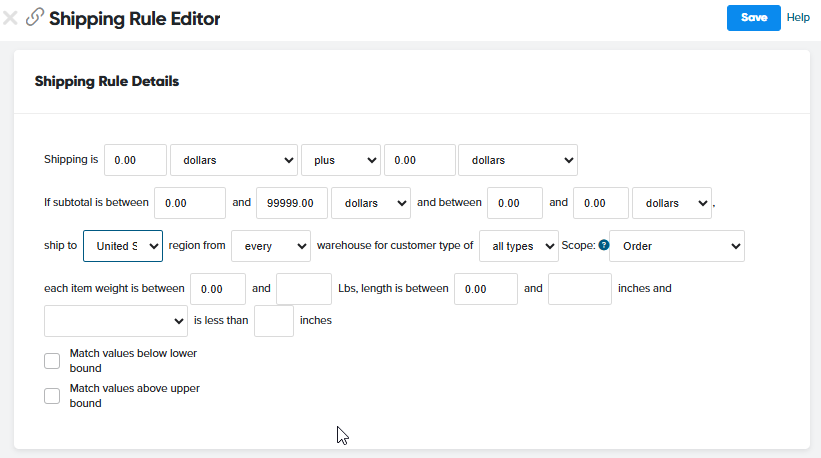Screen dimensions: 821x458
Task: Close the Shipping Rule Editor with X icon
Action: [10, 18]
